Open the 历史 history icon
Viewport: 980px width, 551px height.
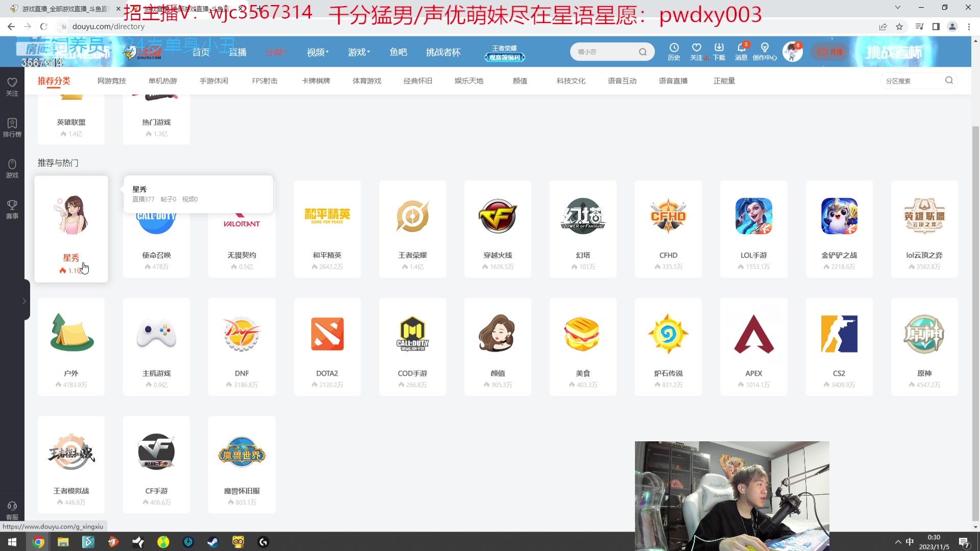[x=674, y=52]
